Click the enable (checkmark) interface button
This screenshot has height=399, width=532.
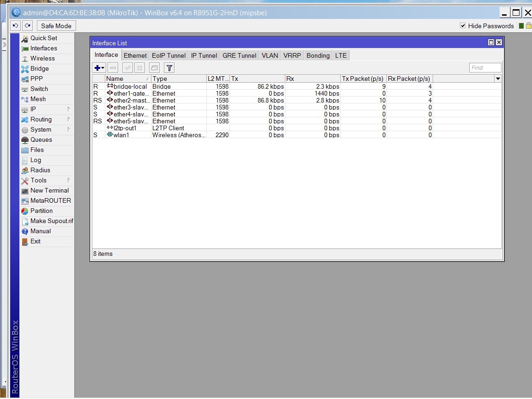click(x=127, y=68)
